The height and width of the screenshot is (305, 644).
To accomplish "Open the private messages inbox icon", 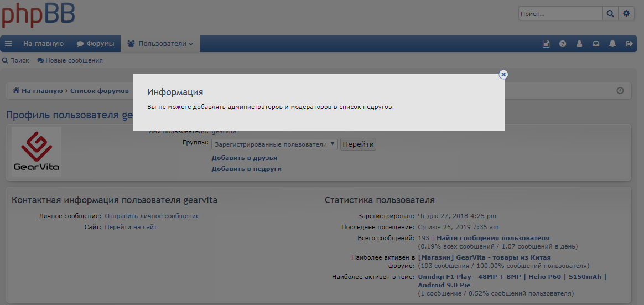I will [595, 44].
